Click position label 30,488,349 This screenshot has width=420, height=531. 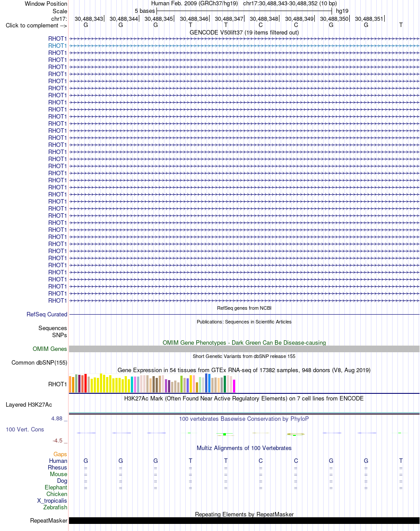pyautogui.click(x=299, y=19)
